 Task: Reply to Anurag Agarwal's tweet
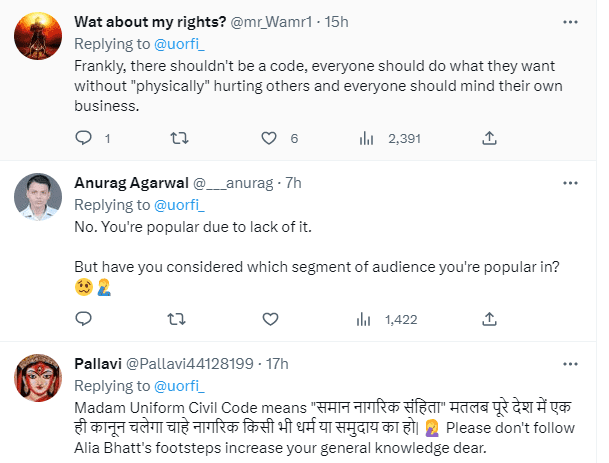84,319
